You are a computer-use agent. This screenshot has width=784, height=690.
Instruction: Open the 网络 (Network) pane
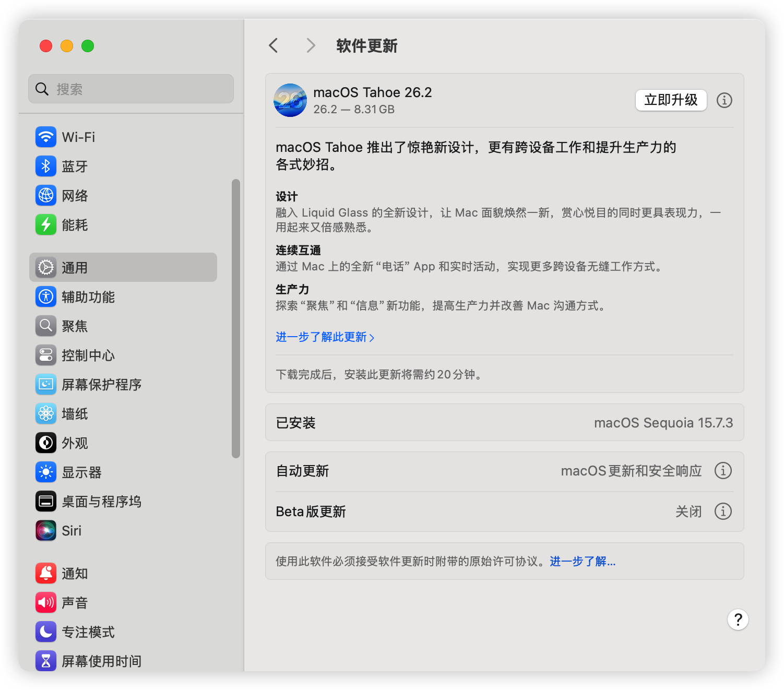point(75,195)
